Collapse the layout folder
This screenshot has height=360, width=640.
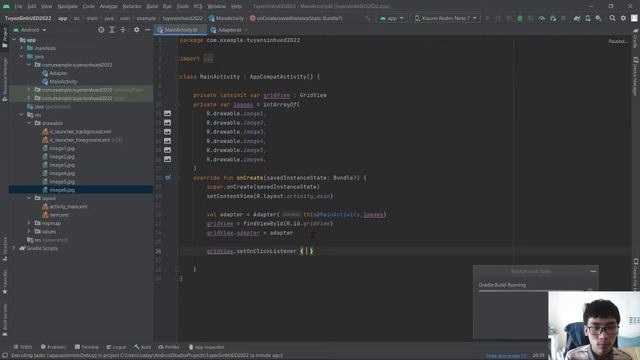[x=29, y=198]
